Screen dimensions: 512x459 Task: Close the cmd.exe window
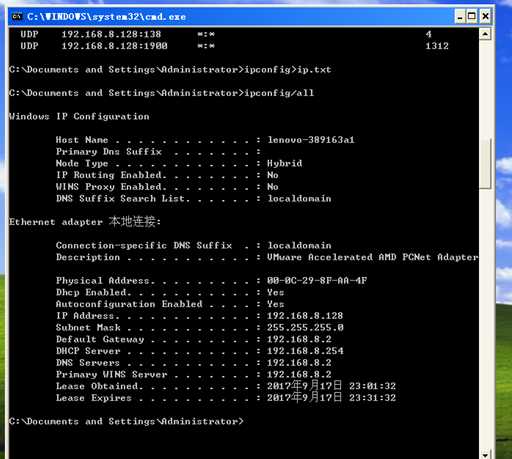[486, 16]
